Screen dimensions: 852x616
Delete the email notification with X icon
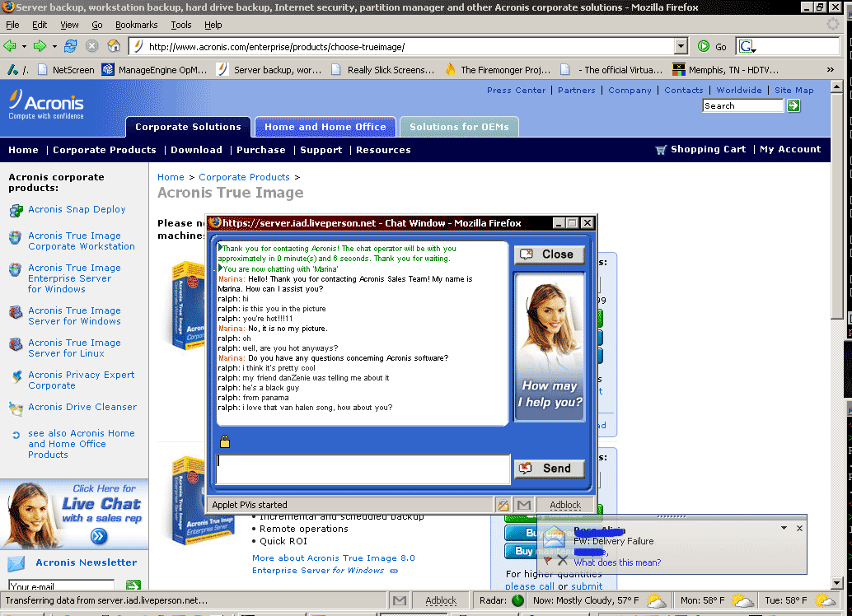(x=563, y=560)
